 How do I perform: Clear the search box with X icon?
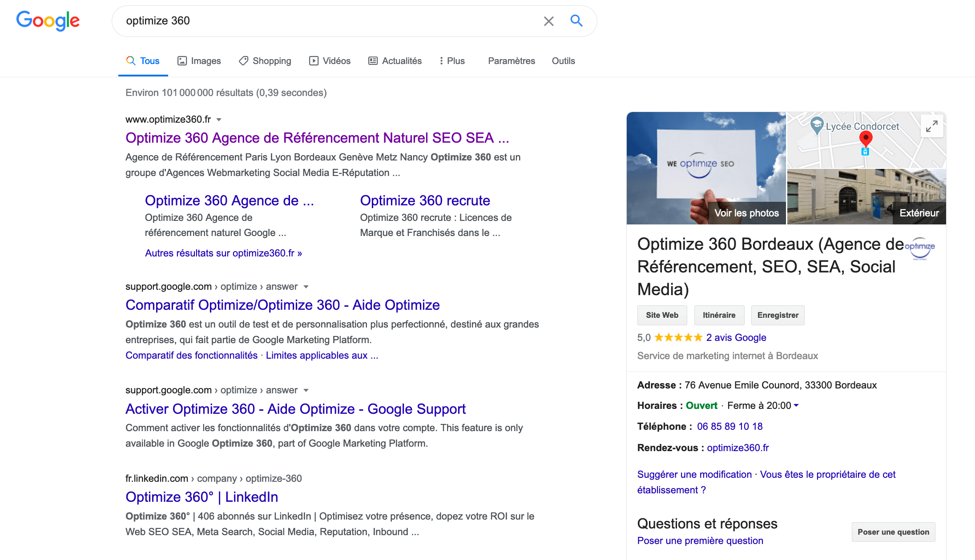point(548,21)
